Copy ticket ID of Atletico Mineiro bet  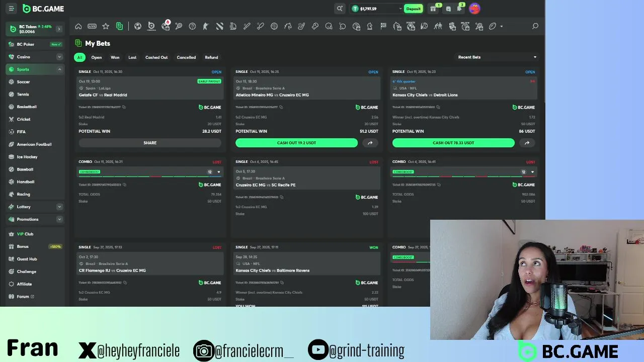(281, 107)
